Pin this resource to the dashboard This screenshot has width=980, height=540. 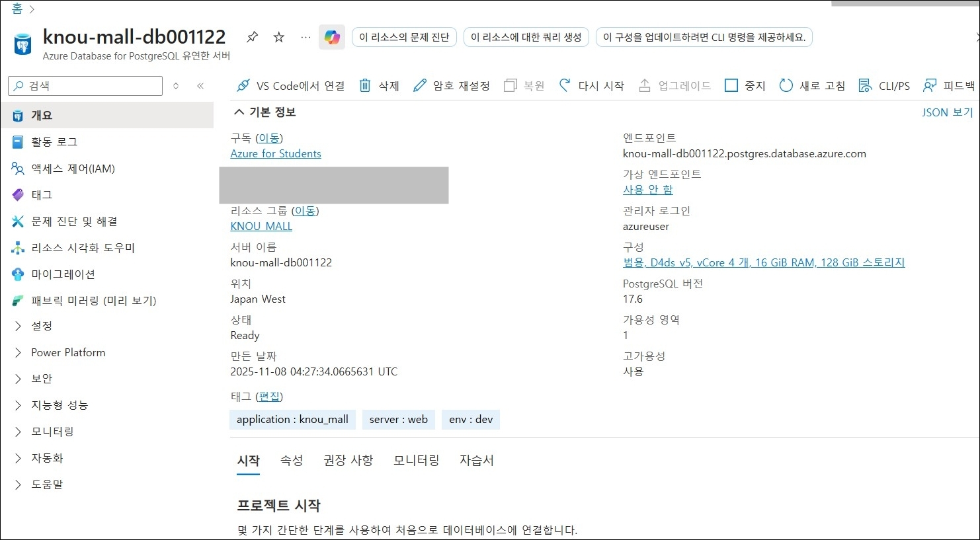[252, 37]
